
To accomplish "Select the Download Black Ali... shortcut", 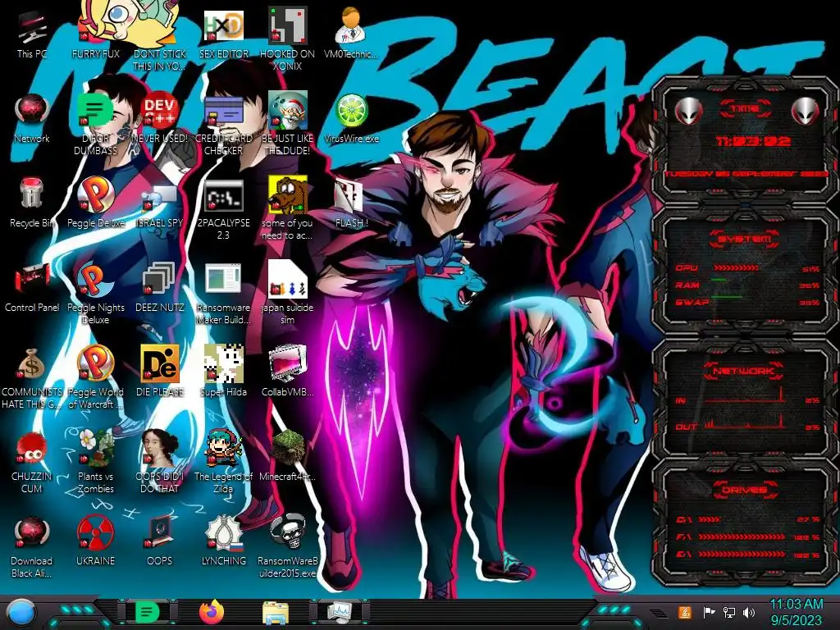I will pos(32,546).
